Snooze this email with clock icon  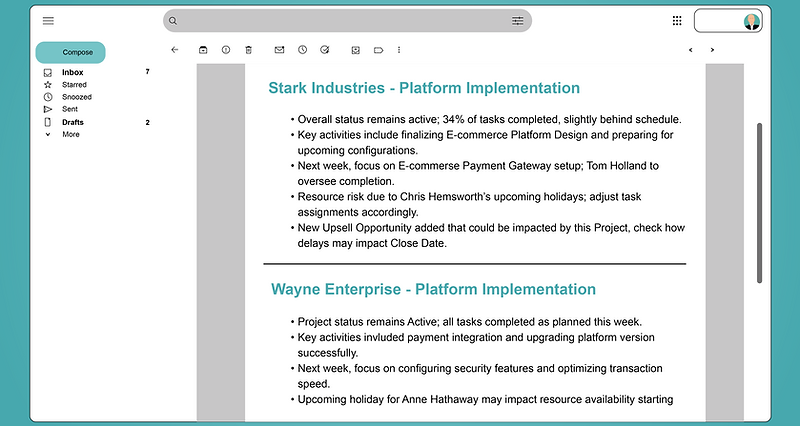pos(303,49)
